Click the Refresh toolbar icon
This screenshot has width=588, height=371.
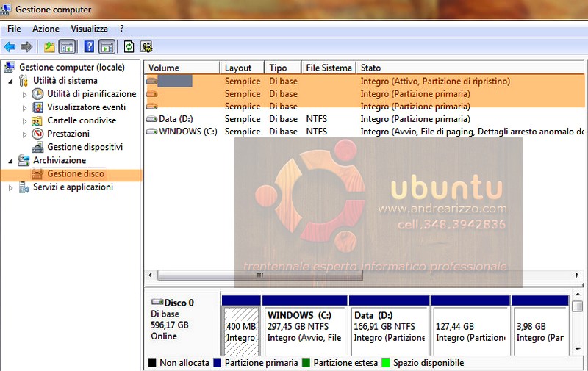pos(129,47)
